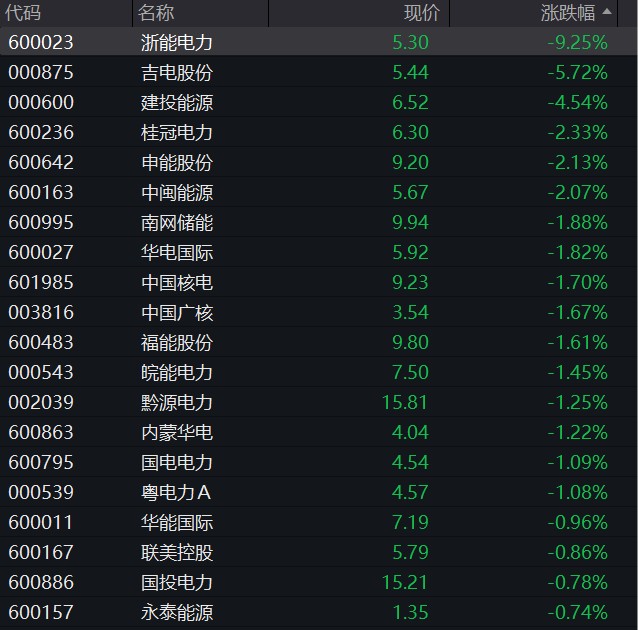This screenshot has width=638, height=630.
Task: Click the price 9.94
Action: [x=410, y=222]
